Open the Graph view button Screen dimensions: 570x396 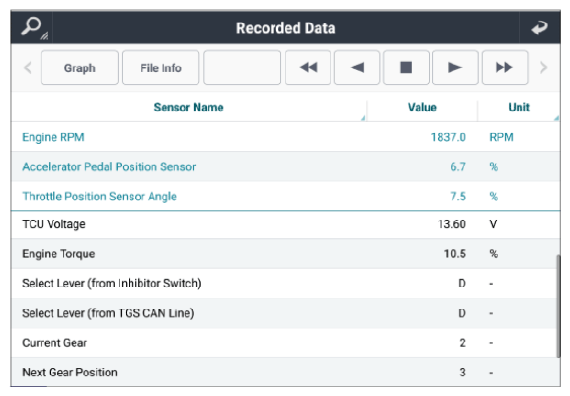click(x=80, y=68)
